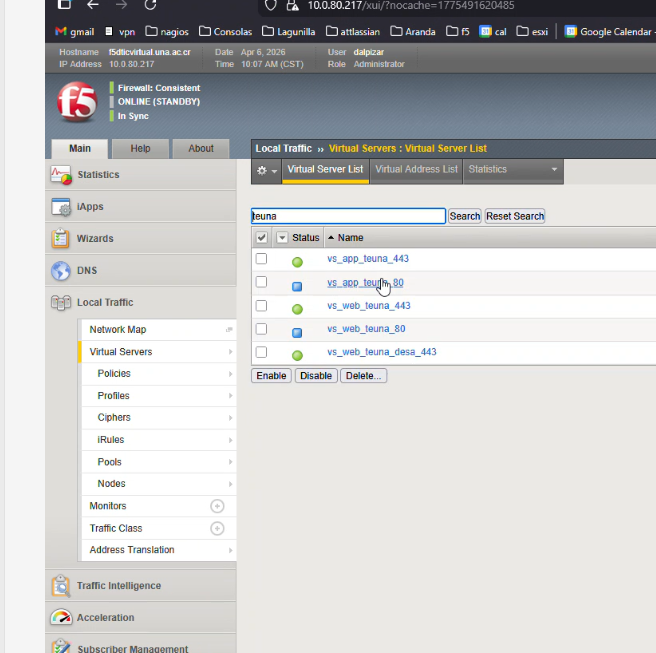Click the plus icon beside Monitors
656x653 pixels.
tap(217, 506)
